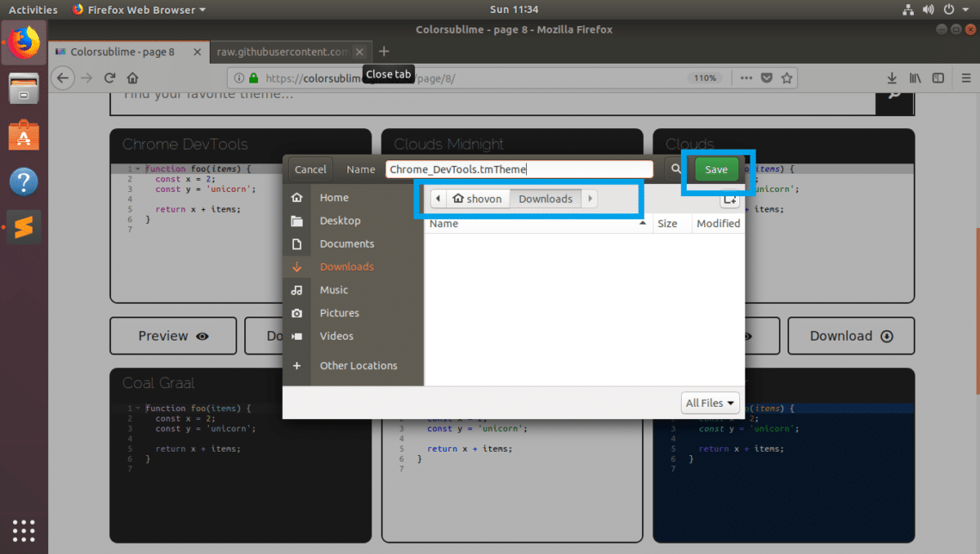Viewport: 980px width, 554px height.
Task: Sort files by Size column
Action: pyautogui.click(x=672, y=224)
